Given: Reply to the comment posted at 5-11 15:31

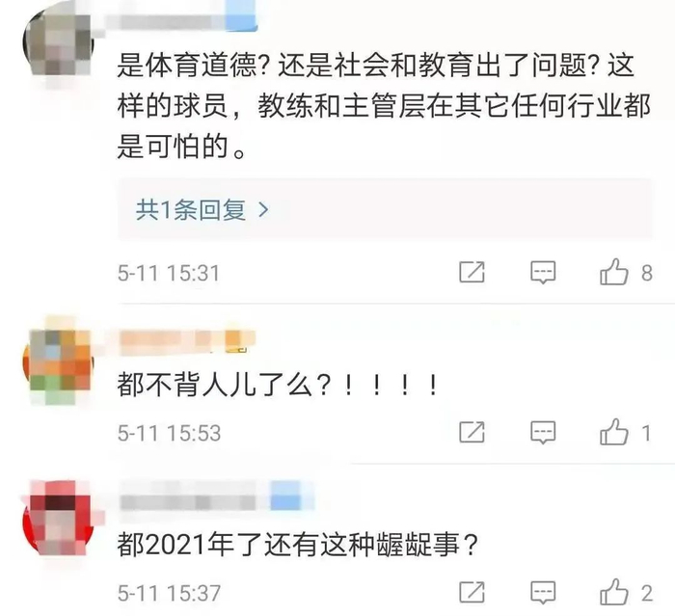Looking at the screenshot, I should (543, 272).
